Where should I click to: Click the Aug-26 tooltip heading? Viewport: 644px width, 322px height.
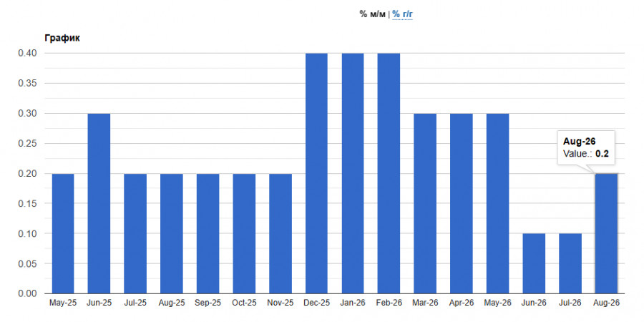580,141
